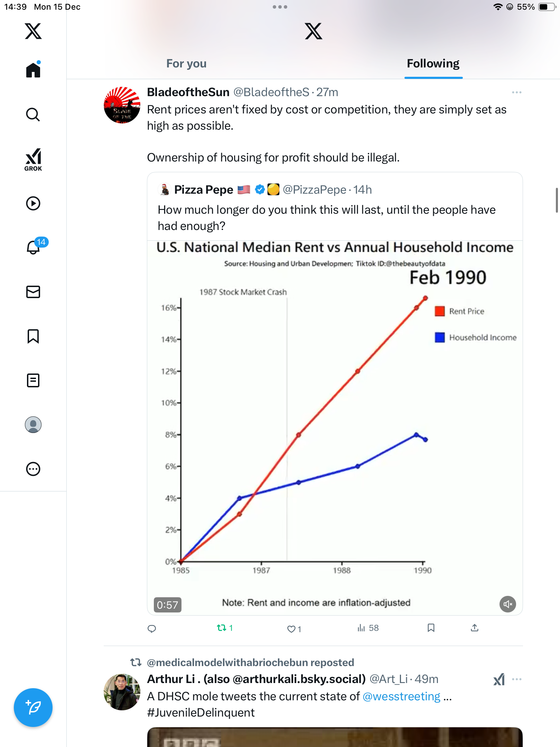Viewport: 560px width, 747px height.
Task: Like the BladeoftheSun post
Action: [x=291, y=629]
